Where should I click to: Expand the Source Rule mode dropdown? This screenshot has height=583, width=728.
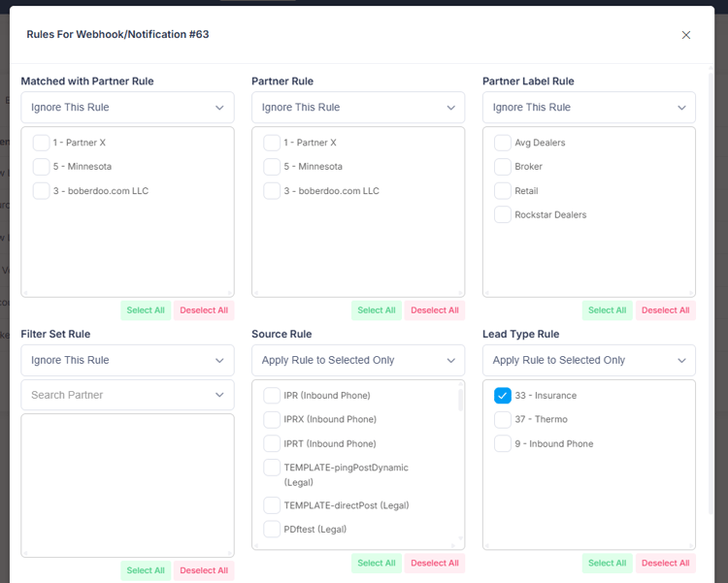tap(358, 360)
